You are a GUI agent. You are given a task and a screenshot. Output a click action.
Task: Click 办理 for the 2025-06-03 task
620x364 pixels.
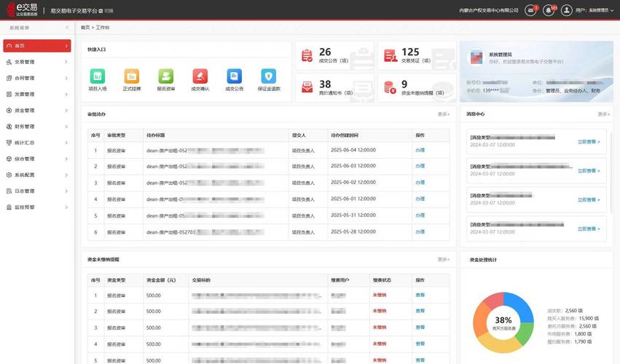coord(420,166)
